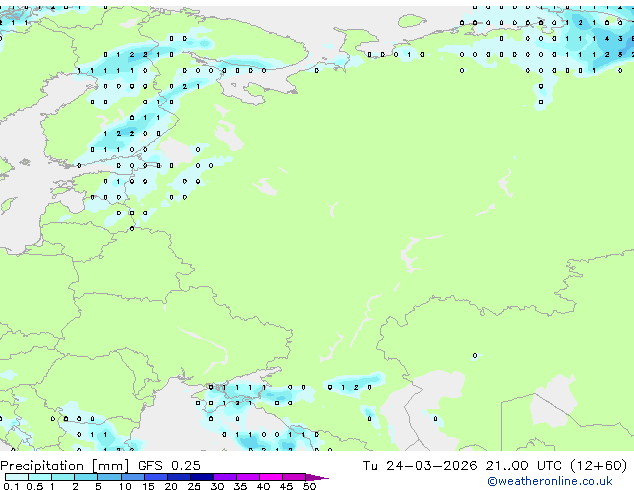Click the legend value label "50"
The height and width of the screenshot is (490, 634).
(x=309, y=486)
